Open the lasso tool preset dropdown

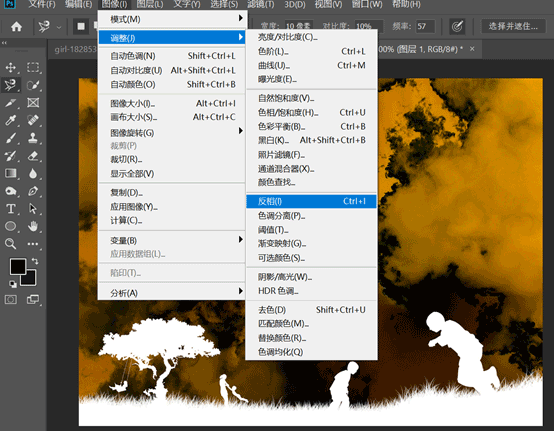(x=59, y=27)
